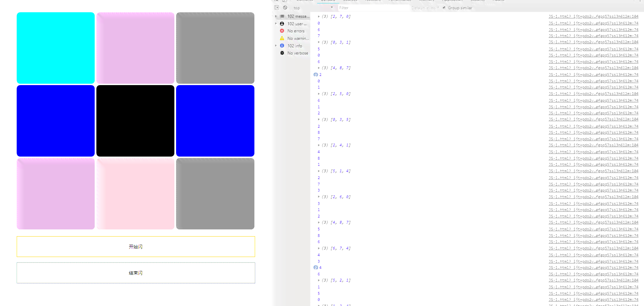Viewport: 644px width, 306px height.
Task: Expand the logged array [6, 7, 4]
Action: tap(318, 248)
